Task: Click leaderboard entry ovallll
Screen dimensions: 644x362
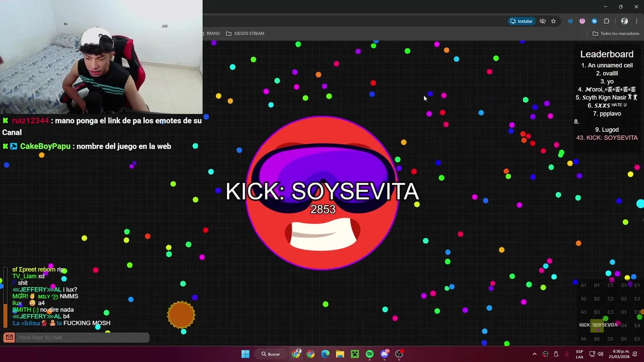Action: (607, 73)
